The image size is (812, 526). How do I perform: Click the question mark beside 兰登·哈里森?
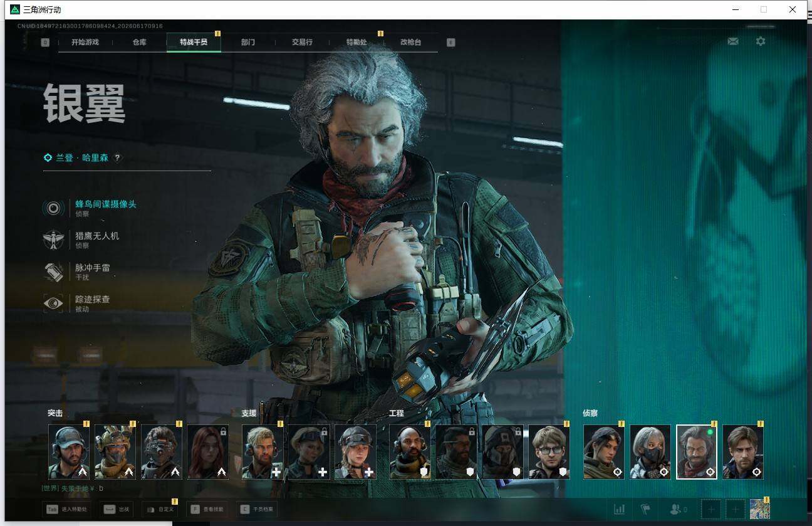click(117, 158)
